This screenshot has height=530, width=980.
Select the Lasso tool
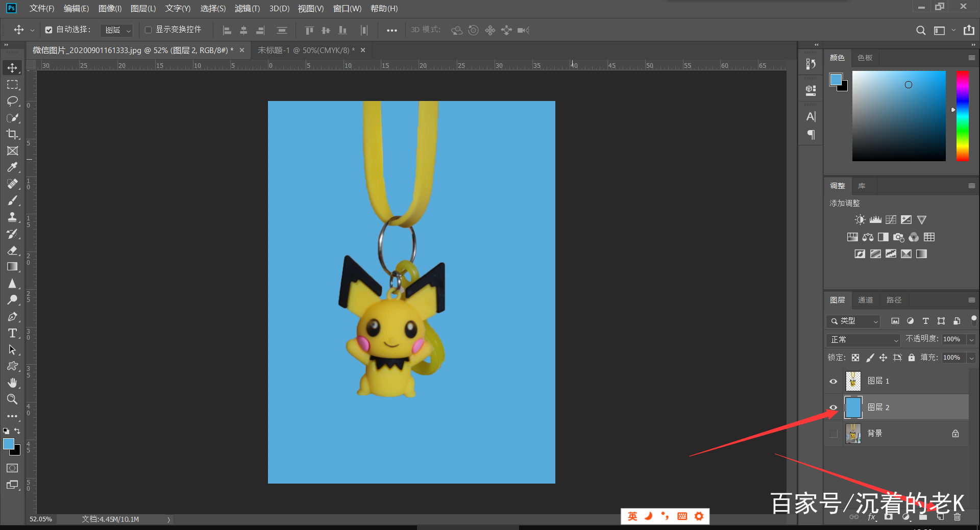[x=12, y=101]
